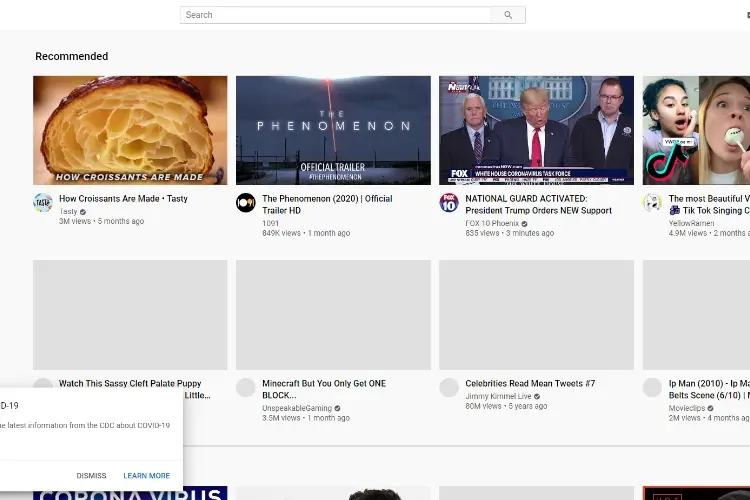Dismiss the COVID-19 notice

tap(91, 476)
